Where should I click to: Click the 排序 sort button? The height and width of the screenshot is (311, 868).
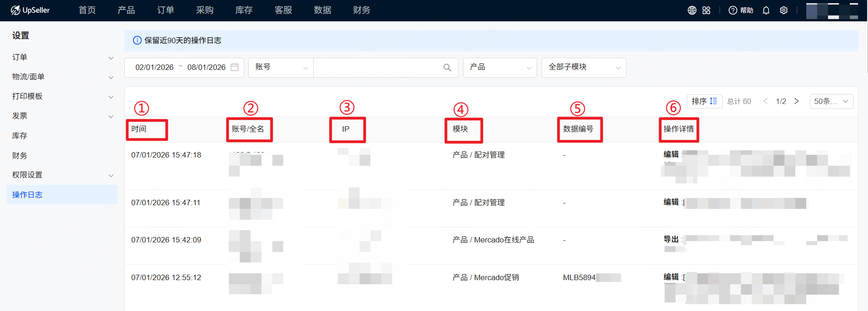tap(704, 101)
